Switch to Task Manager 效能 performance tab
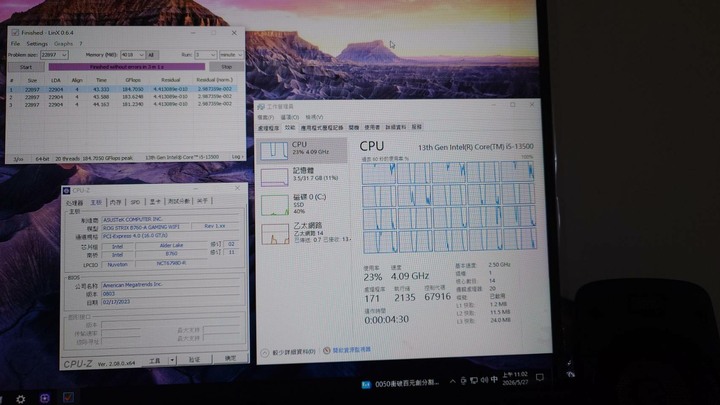 pos(290,128)
